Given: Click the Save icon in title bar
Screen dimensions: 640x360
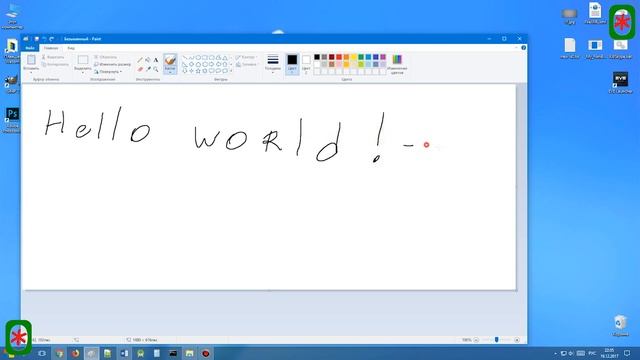Looking at the screenshot, I should point(37,39).
